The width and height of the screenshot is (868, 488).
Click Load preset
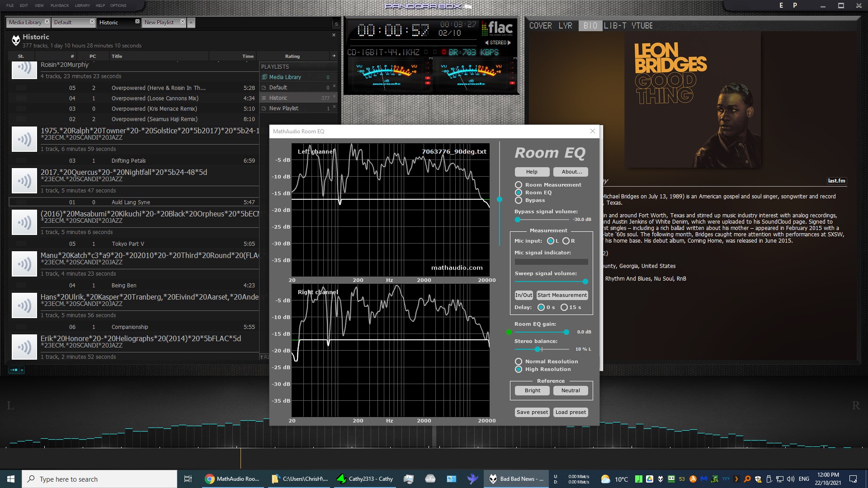tap(571, 412)
